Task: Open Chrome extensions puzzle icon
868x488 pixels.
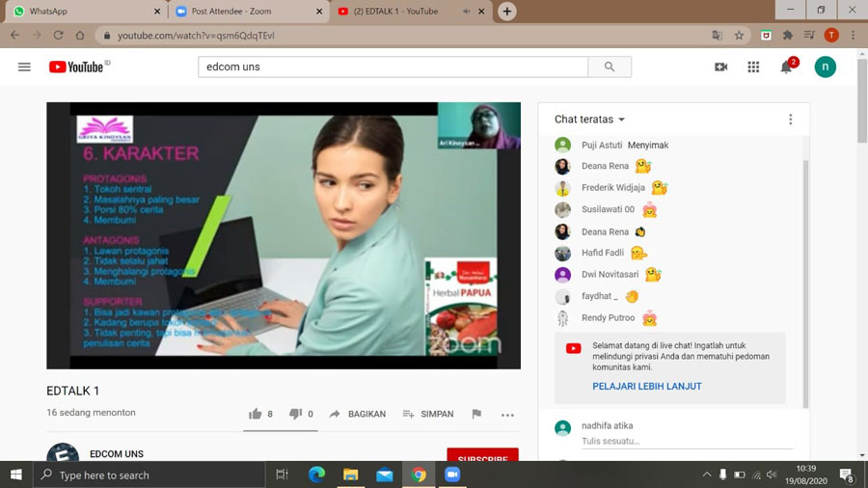Action: point(788,36)
